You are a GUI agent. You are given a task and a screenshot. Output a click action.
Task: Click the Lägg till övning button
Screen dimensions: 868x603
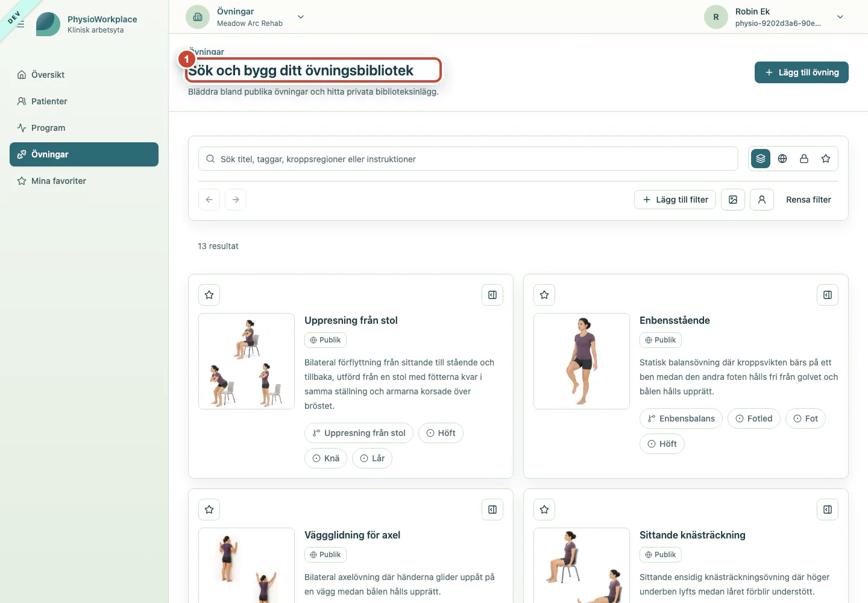point(801,72)
